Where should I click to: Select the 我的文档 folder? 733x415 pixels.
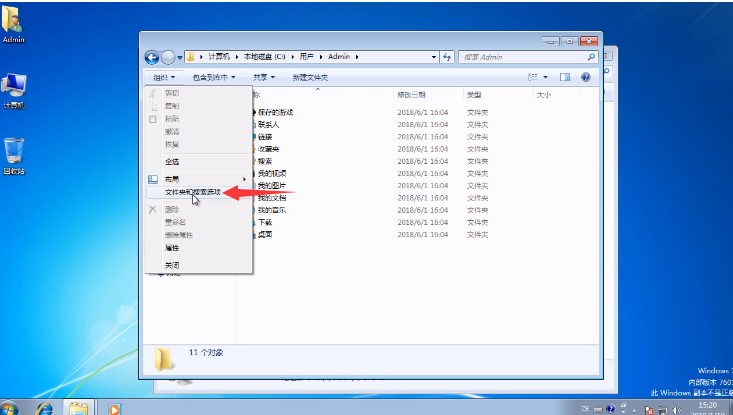click(x=272, y=198)
